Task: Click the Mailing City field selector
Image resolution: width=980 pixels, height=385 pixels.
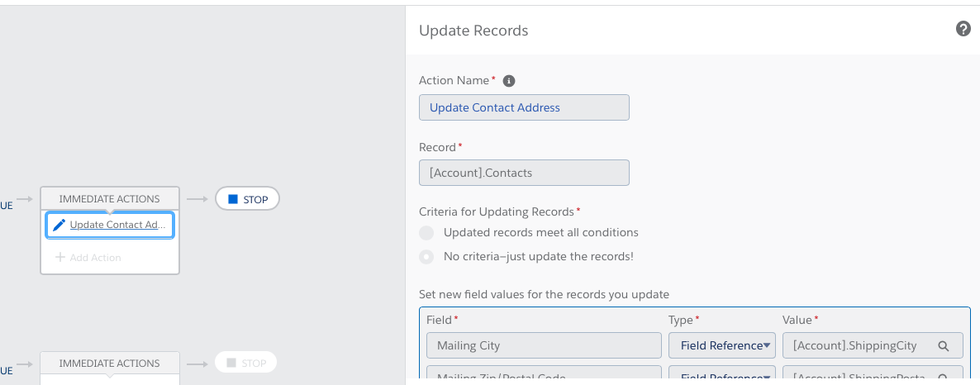Action: (544, 345)
